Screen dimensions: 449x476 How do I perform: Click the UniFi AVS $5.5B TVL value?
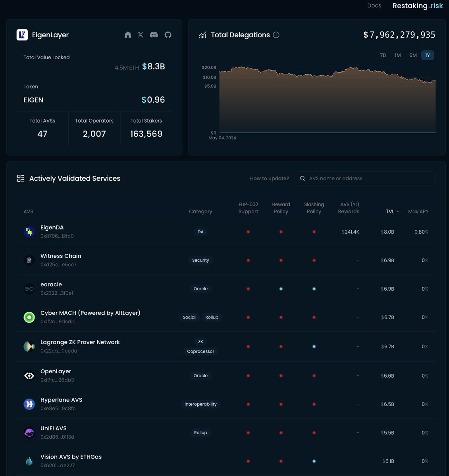tap(387, 433)
